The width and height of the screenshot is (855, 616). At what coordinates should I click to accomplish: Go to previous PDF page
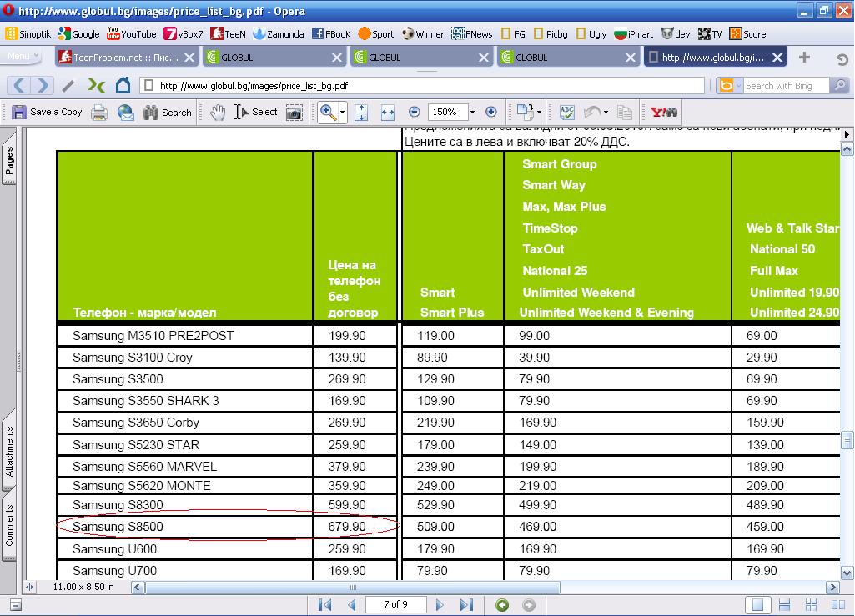pos(352,604)
